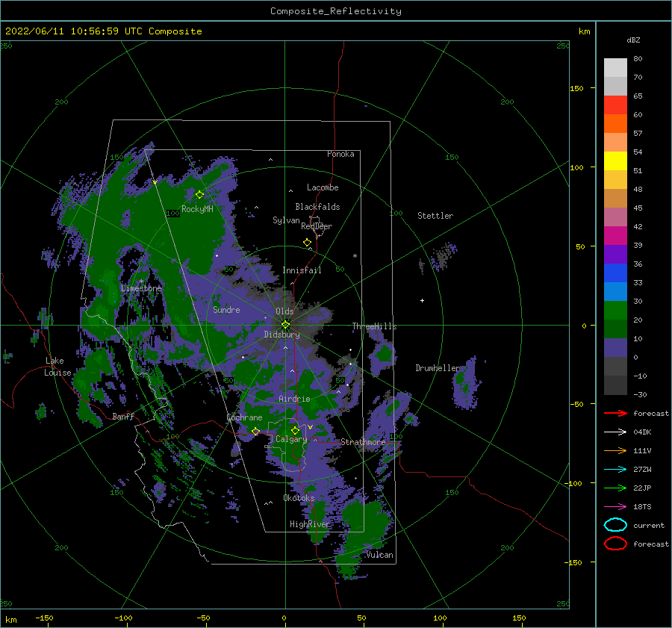Select the light gray 70-80 dBZ swatch
Image resolution: width=672 pixels, height=628 pixels.
[x=615, y=68]
